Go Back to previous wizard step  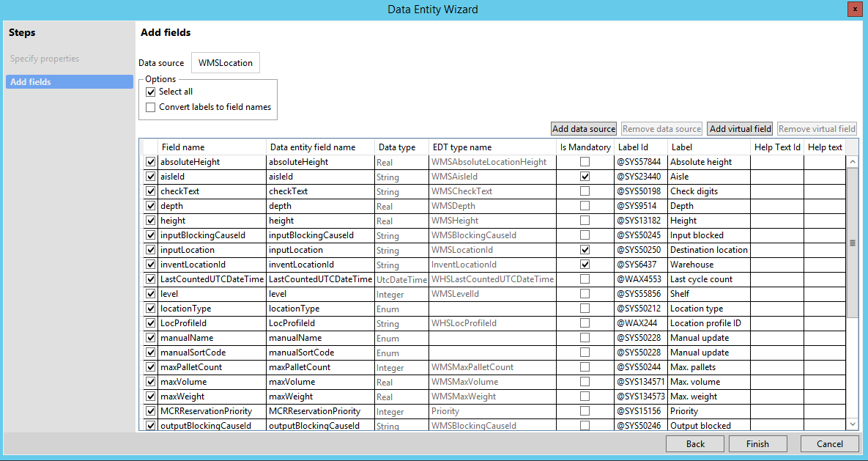point(695,444)
